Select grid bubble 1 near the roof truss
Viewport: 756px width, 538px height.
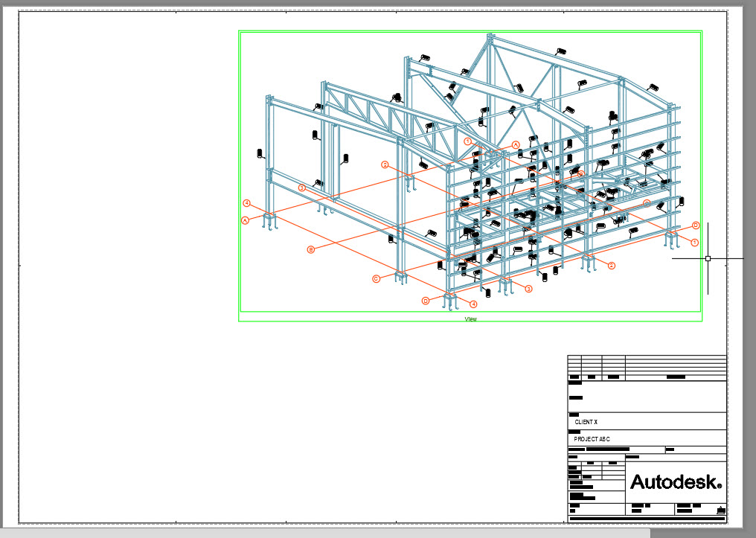point(468,141)
